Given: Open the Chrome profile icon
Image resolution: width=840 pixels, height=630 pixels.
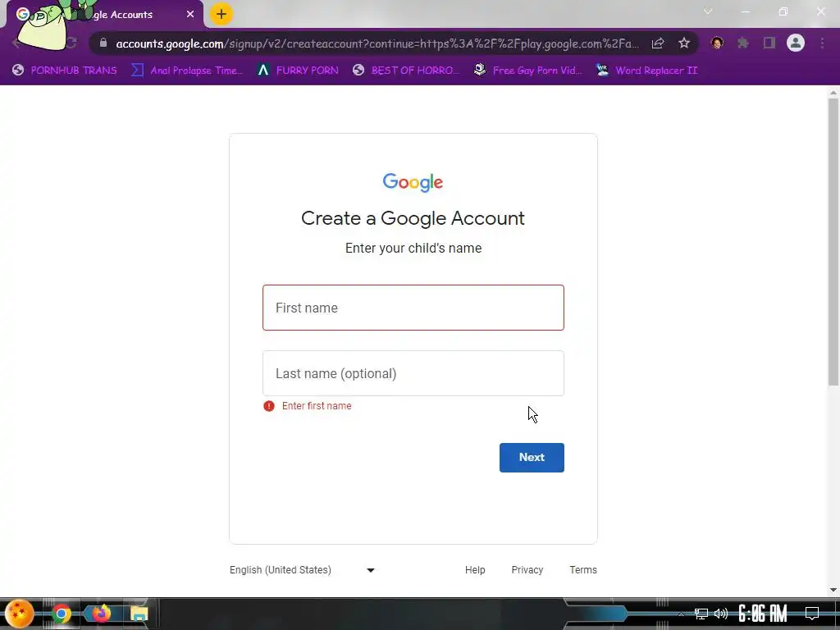Looking at the screenshot, I should pos(796,43).
